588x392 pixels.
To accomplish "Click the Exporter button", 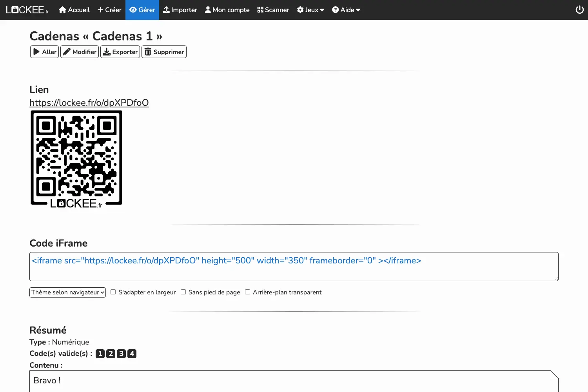I will tap(120, 52).
